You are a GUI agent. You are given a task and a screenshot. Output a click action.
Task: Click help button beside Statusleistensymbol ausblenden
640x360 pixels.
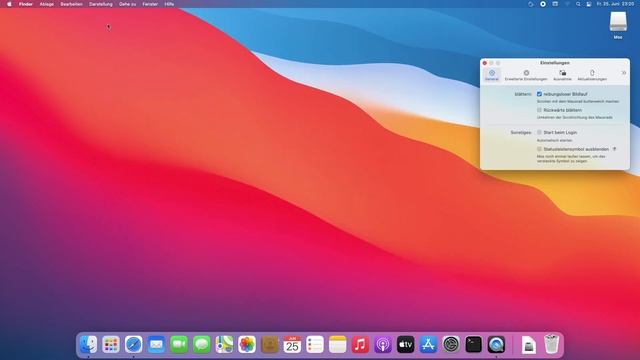tap(614, 149)
